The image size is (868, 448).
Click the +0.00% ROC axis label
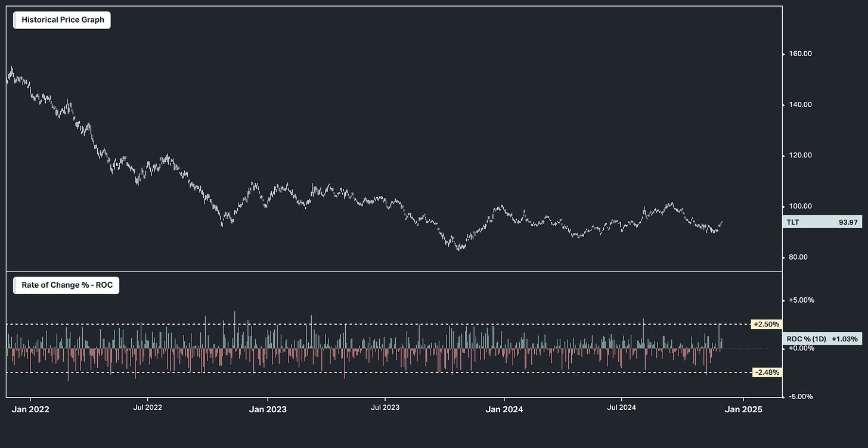pyautogui.click(x=801, y=348)
